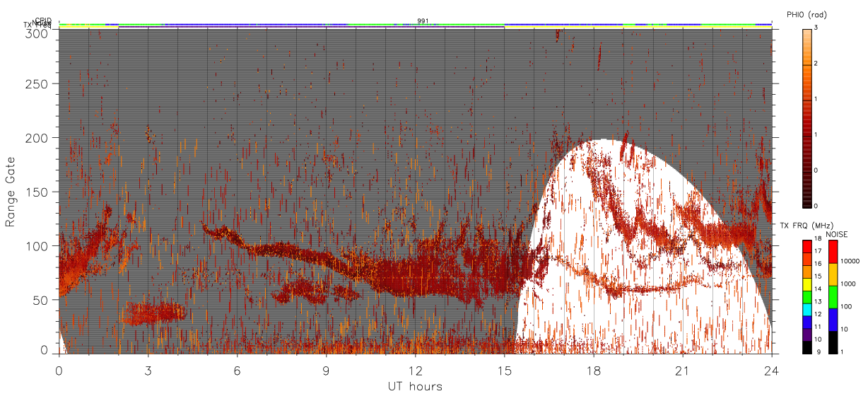Click the 150 tick on Range Gate axis
Image resolution: width=868 pixels, height=401 pixels.
[x=37, y=192]
